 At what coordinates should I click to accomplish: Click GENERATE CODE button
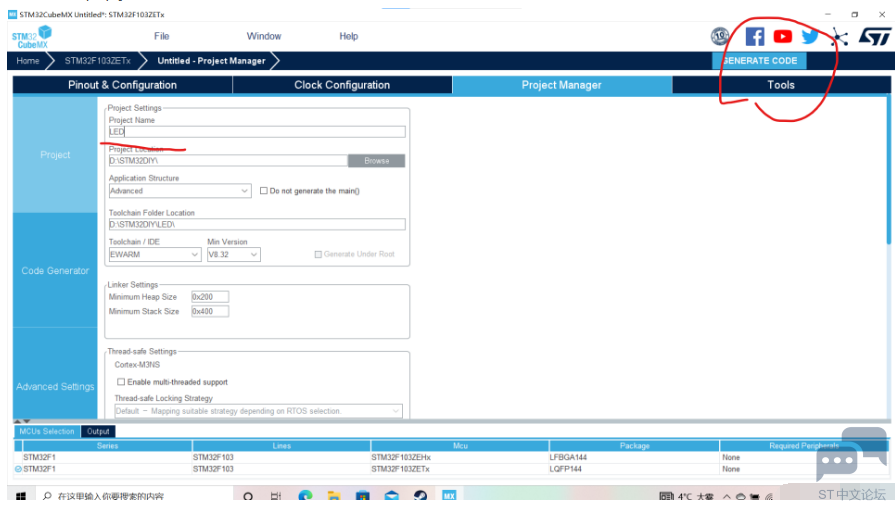(x=759, y=61)
